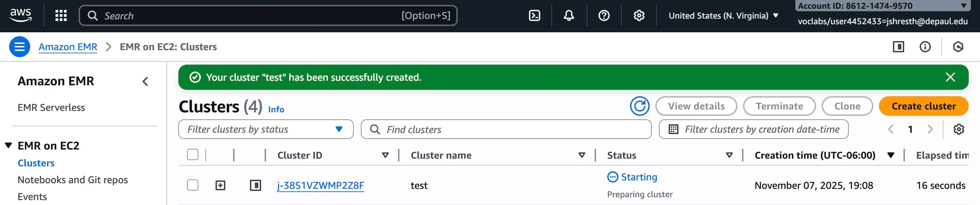Open the Filter clusters by status dropdown
This screenshot has height=205, width=980.
click(266, 129)
